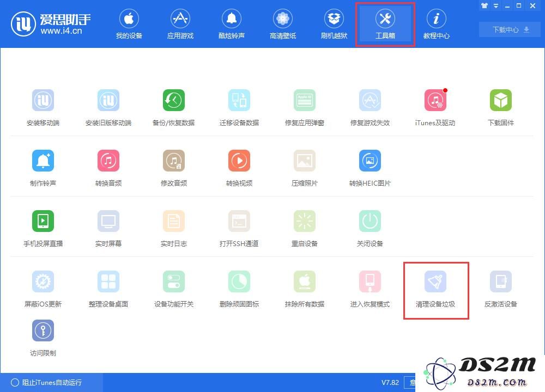Launch 转换视频 video converter
The image size is (545, 392).
coord(239,168)
